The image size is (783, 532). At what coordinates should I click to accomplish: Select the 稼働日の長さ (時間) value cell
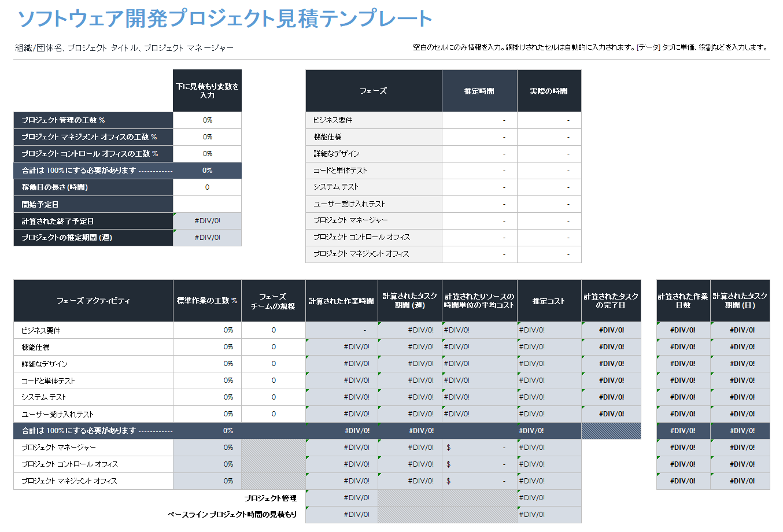tap(207, 187)
